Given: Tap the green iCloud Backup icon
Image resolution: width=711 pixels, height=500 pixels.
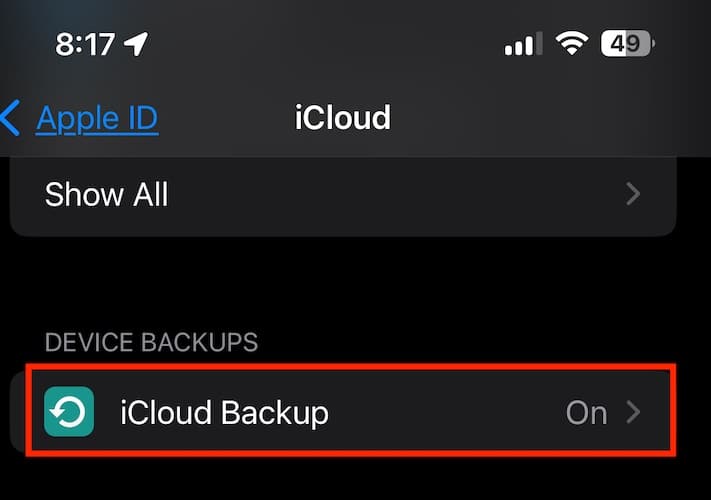Looking at the screenshot, I should (70, 412).
